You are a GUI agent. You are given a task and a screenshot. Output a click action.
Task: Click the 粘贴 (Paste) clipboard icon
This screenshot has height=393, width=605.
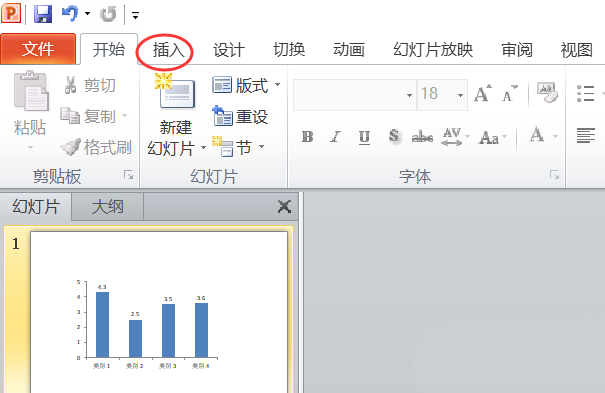click(31, 91)
